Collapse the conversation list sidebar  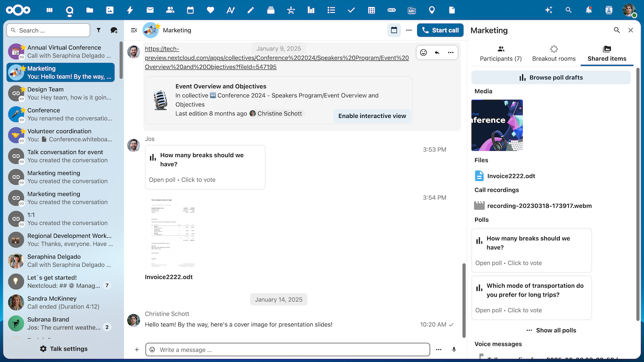pyautogui.click(x=134, y=30)
